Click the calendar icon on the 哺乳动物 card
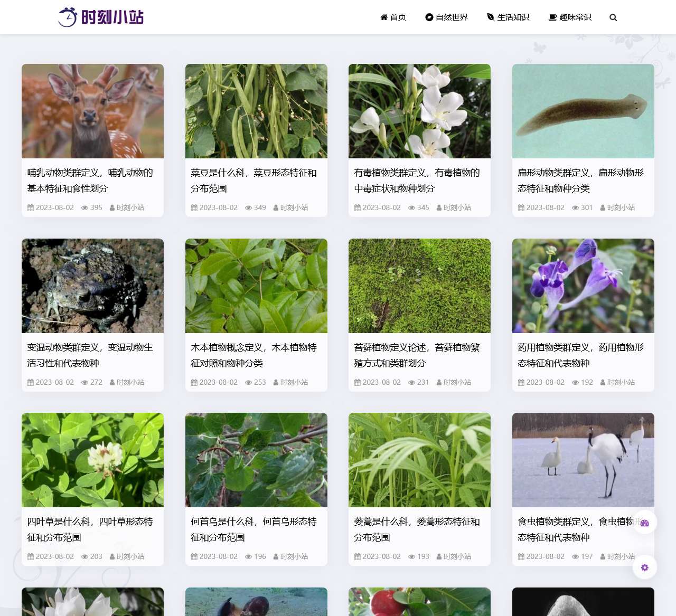This screenshot has width=676, height=616. tap(31, 208)
